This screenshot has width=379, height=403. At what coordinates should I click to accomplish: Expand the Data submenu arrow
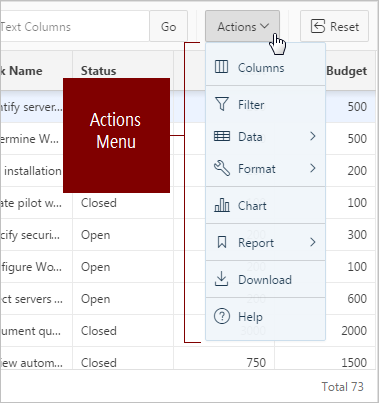point(312,136)
